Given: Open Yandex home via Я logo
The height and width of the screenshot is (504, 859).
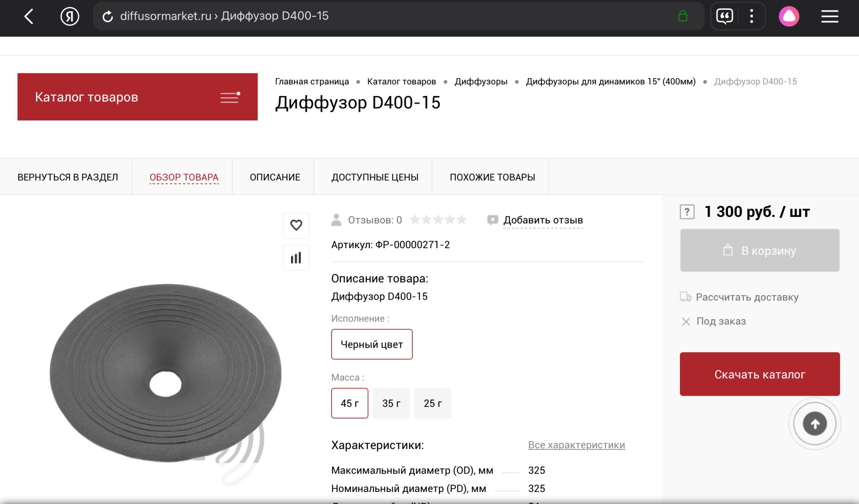Looking at the screenshot, I should [x=70, y=17].
